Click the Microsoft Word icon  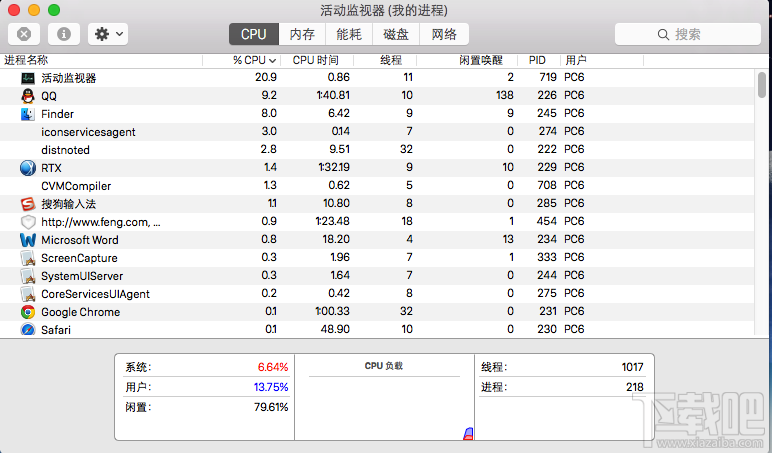pyautogui.click(x=27, y=240)
